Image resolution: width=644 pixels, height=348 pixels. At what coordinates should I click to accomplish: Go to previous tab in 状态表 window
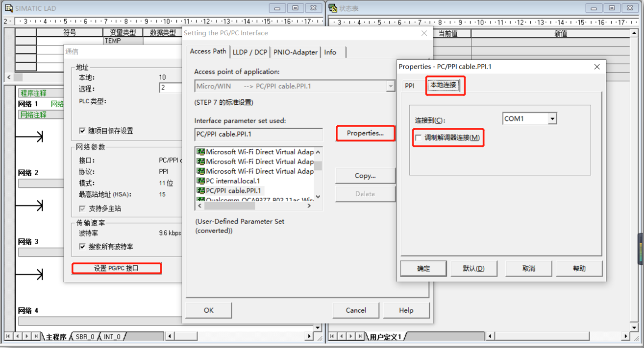(x=342, y=337)
